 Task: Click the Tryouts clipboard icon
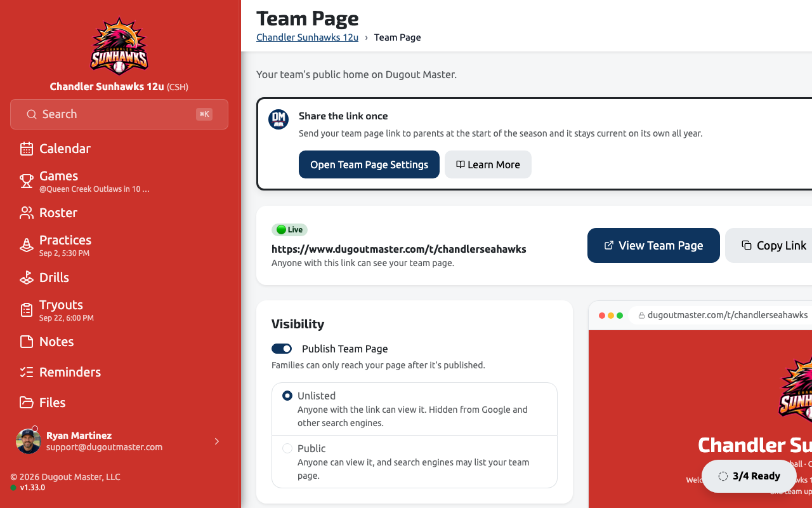(27, 310)
